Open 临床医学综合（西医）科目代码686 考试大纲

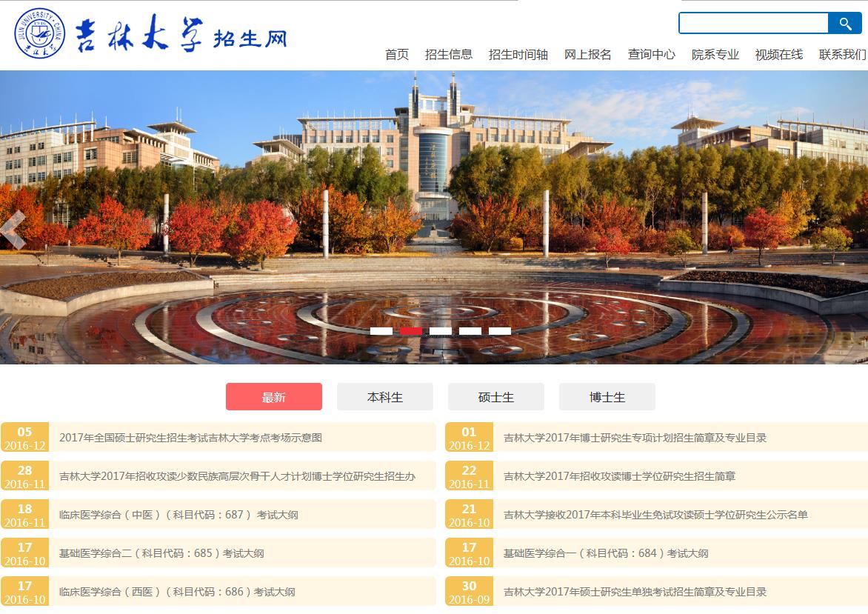point(177,592)
